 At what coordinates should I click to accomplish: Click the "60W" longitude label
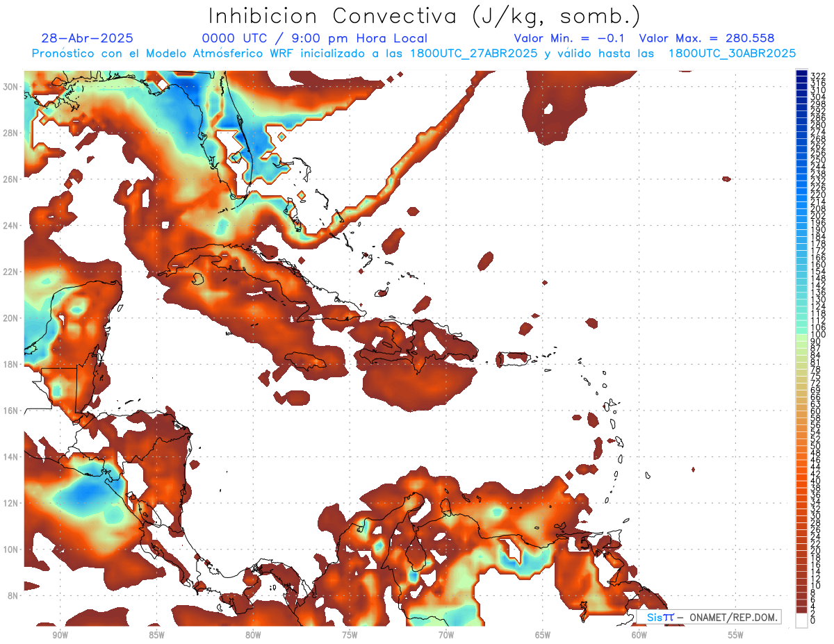point(639,635)
